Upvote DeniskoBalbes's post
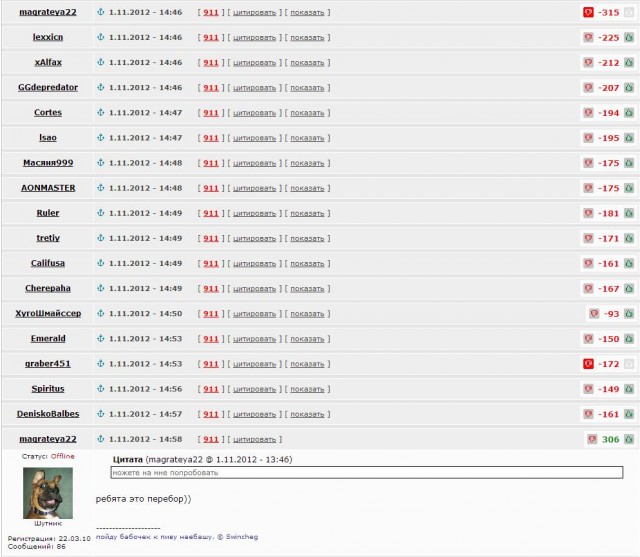 point(629,414)
